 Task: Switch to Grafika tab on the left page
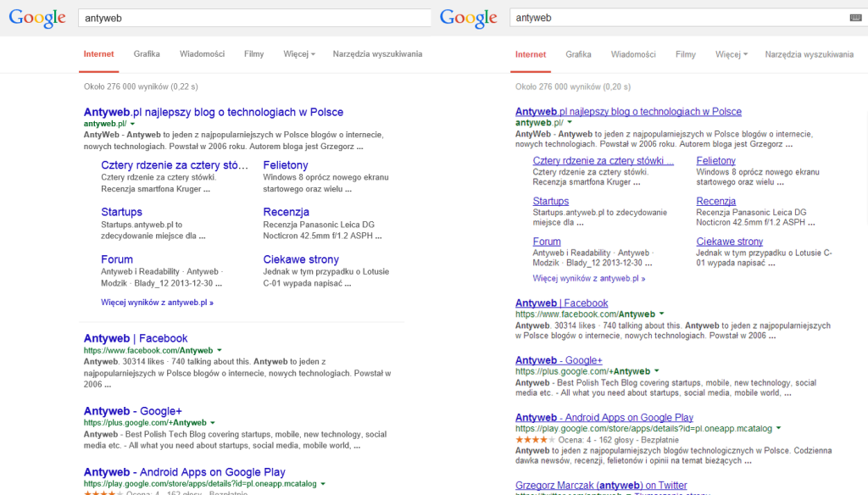click(x=147, y=53)
